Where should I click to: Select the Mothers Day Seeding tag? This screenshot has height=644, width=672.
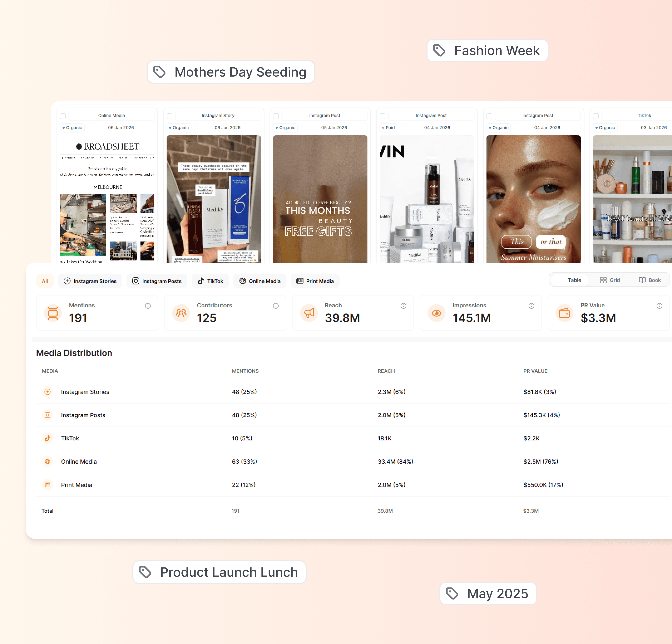coord(231,72)
